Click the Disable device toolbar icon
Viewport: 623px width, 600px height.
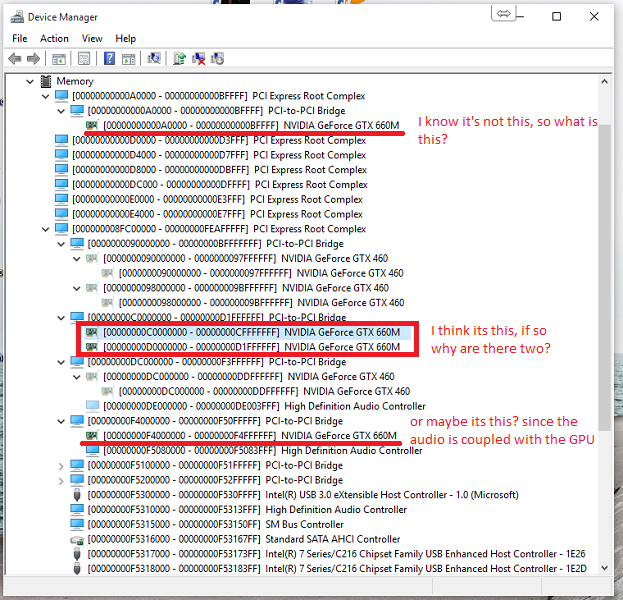pos(218,59)
